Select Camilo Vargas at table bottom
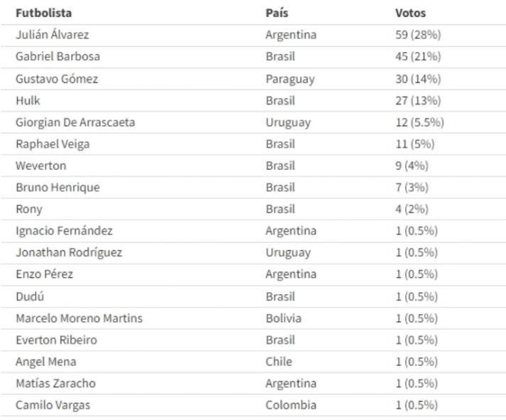This screenshot has width=506, height=420. 53,405
